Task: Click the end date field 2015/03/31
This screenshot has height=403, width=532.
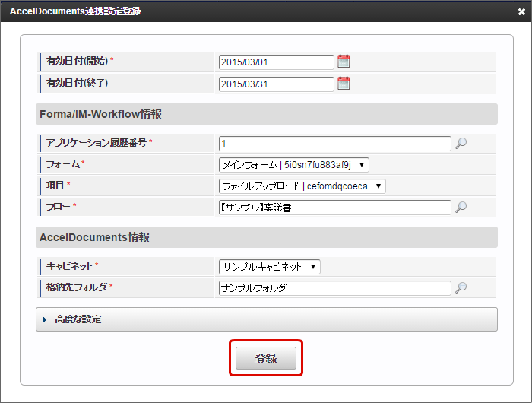Action: (x=276, y=84)
